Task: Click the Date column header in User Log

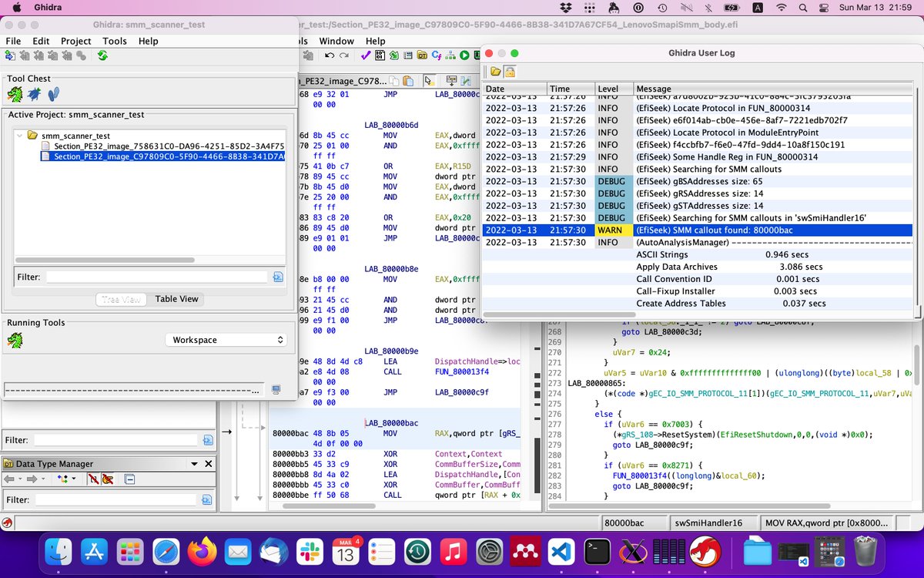Action: click(x=514, y=89)
